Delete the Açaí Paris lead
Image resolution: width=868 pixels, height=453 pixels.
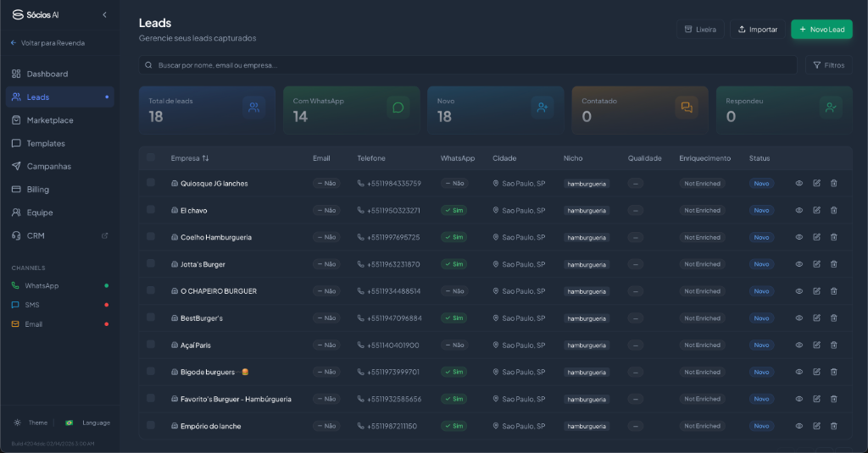click(x=834, y=345)
